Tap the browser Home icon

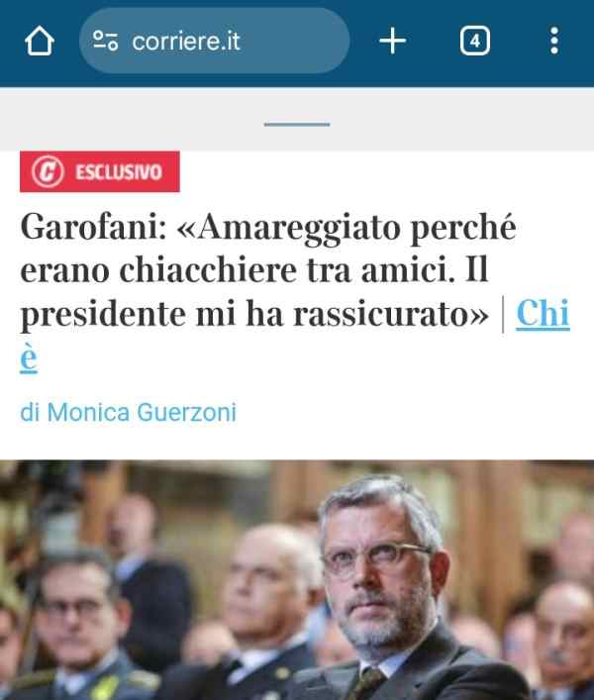point(40,41)
